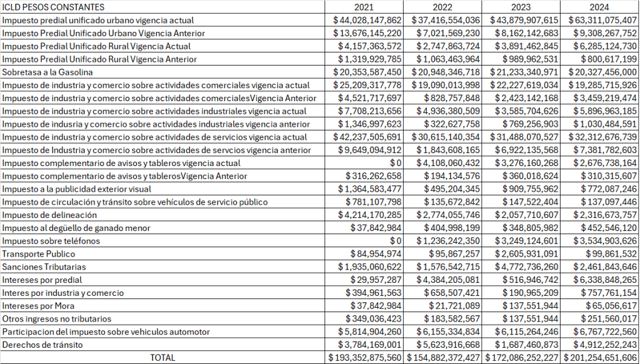Click cell value $2,774,055,746
640x364 pixels.
(448, 215)
